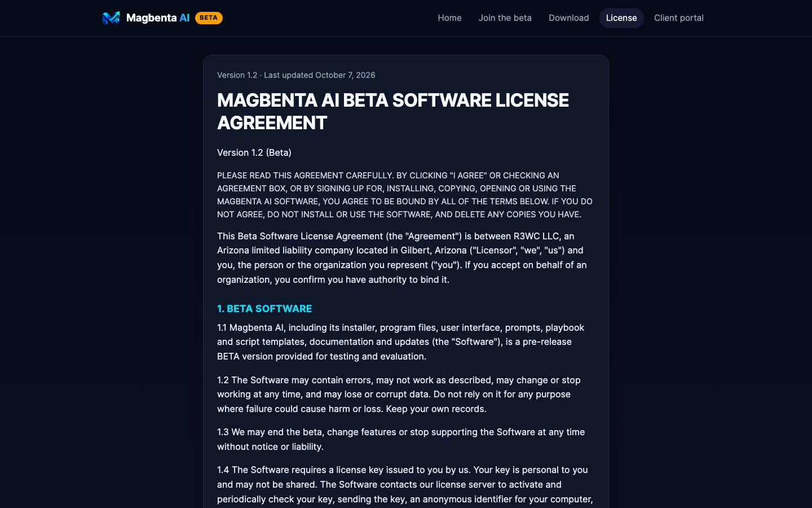Click clause 1.3 about ending the beta
Image resolution: width=812 pixels, height=508 pixels.
coord(401,439)
